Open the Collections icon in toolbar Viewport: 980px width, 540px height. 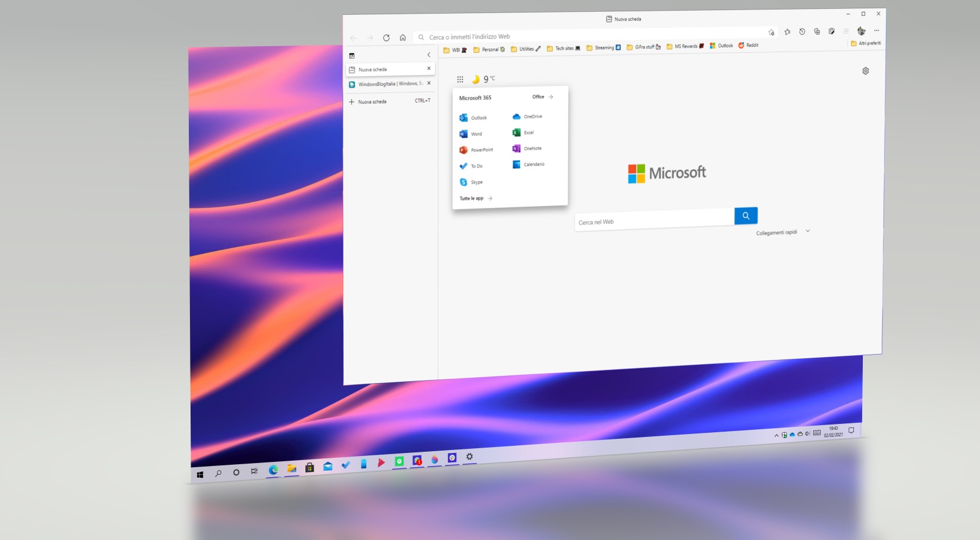coord(817,31)
